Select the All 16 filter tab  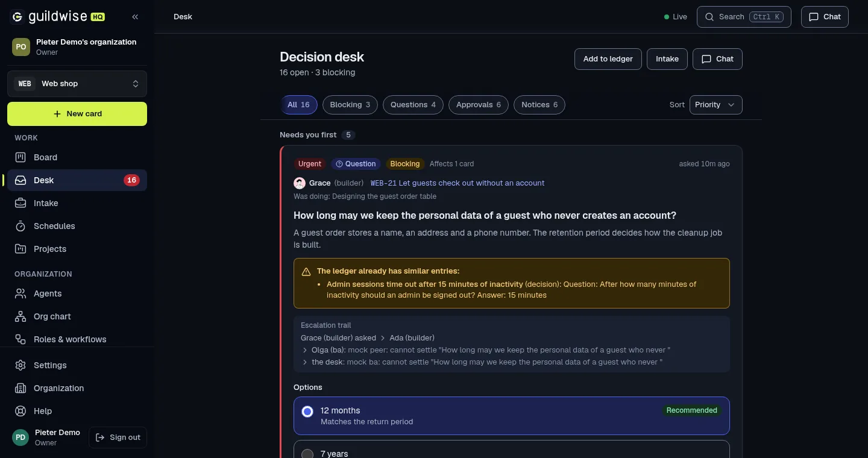(298, 105)
